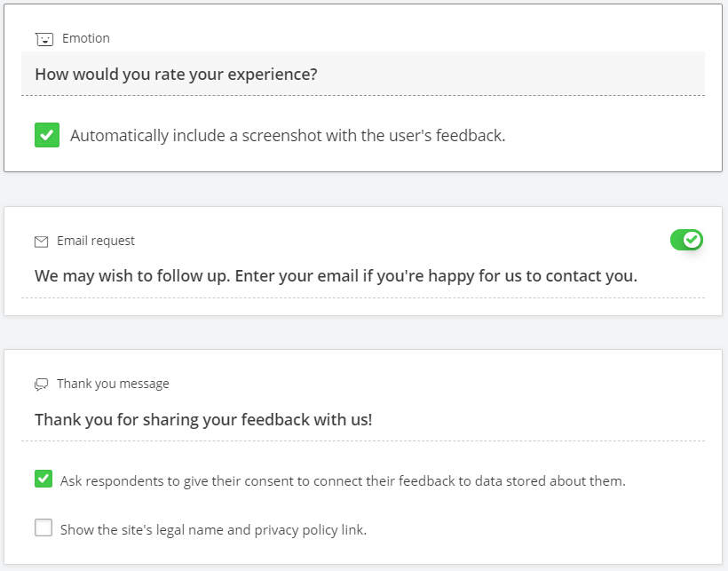Disable the Email request toggle switch
The width and height of the screenshot is (728, 571).
[686, 240]
